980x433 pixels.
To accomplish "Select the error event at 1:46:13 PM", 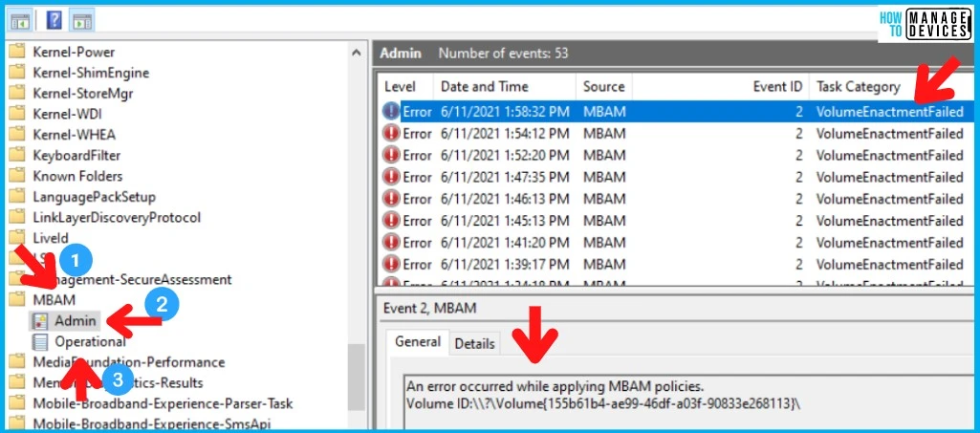I will tap(676, 199).
